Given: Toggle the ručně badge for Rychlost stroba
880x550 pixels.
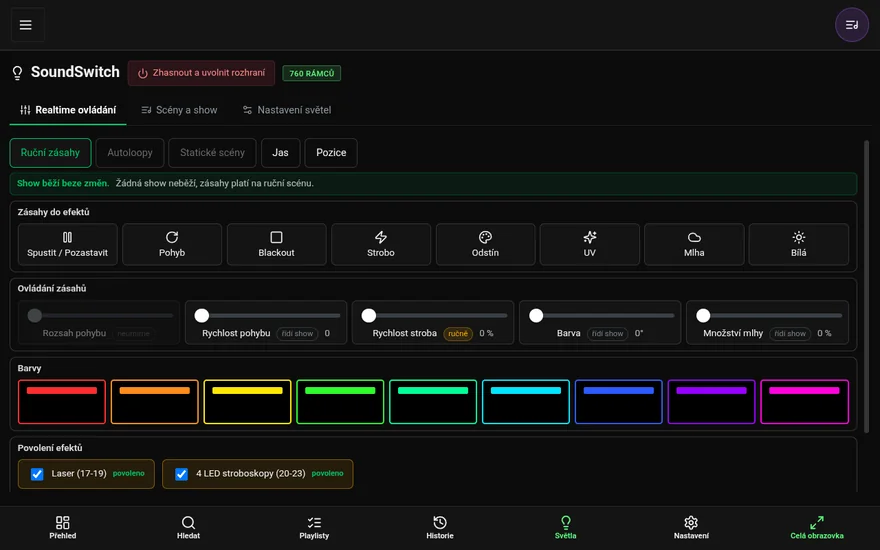Looking at the screenshot, I should pyautogui.click(x=458, y=333).
